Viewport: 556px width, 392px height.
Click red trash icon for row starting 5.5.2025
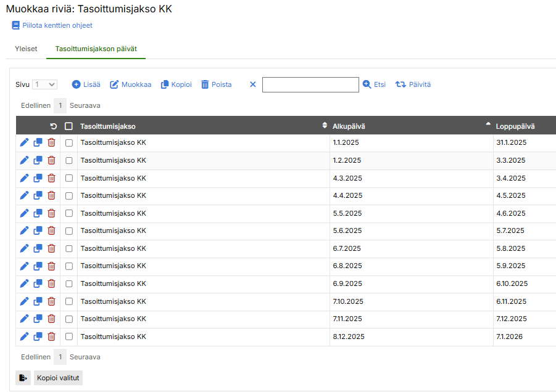point(51,213)
